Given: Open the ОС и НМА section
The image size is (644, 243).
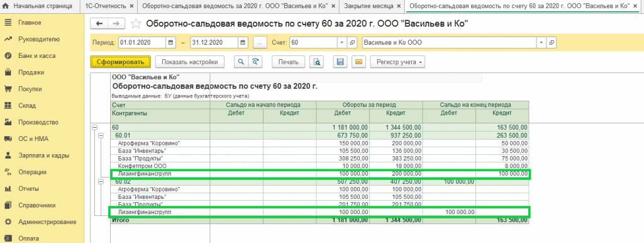Looking at the screenshot, I should point(33,139).
